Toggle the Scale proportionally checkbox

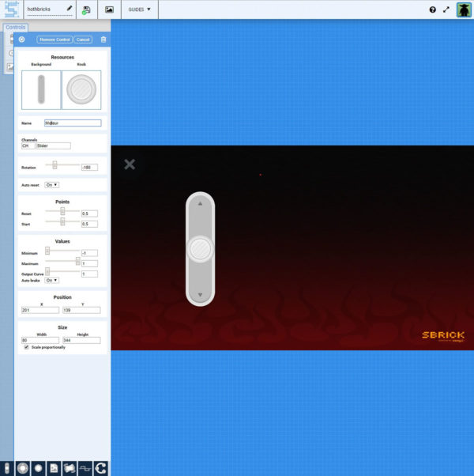pos(26,347)
